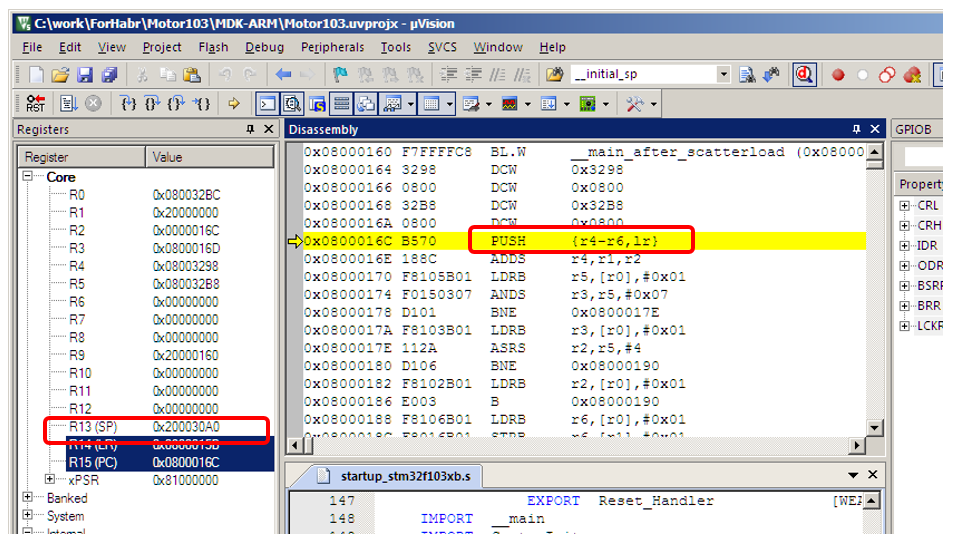Screen dimensions: 957x544
Task: Click the Find in Files icon
Action: pos(555,74)
